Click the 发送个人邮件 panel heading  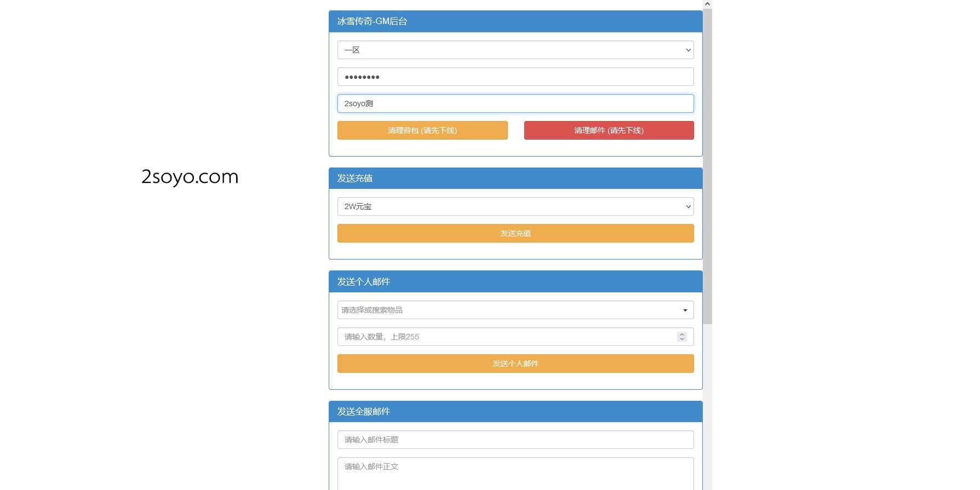[515, 281]
